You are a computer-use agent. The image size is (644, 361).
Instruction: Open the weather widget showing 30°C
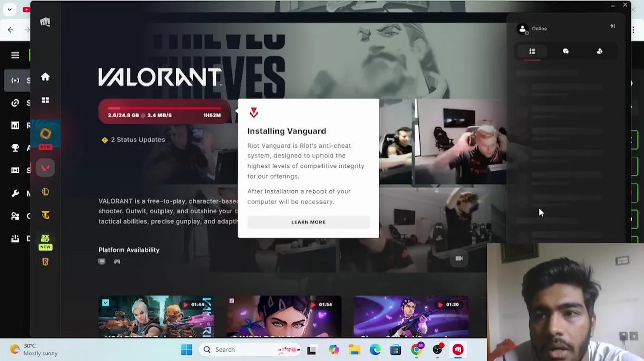[x=34, y=349]
